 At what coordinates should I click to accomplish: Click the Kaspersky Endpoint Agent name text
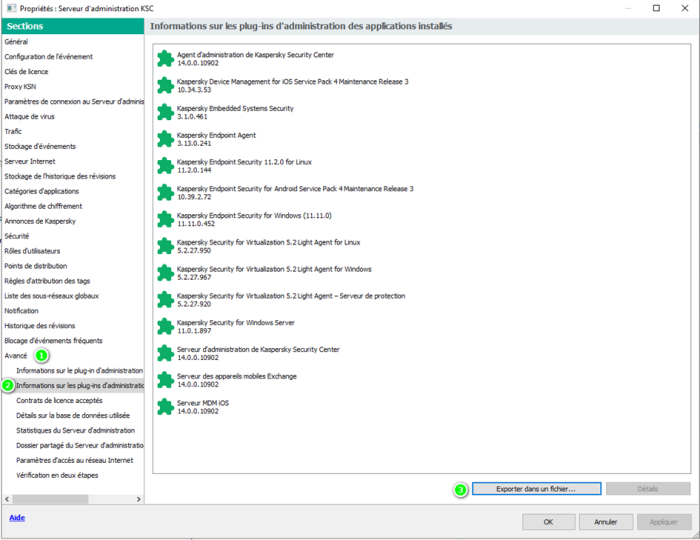tap(216, 135)
